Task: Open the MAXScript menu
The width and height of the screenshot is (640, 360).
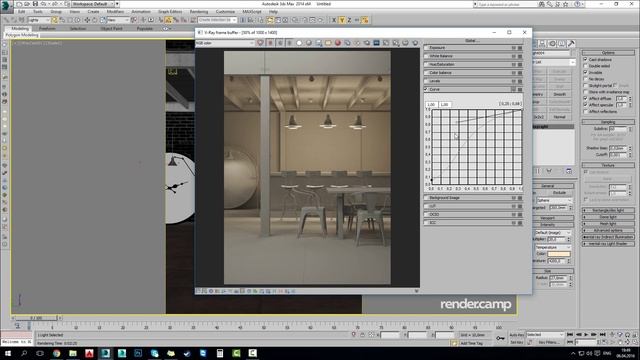Action: click(x=252, y=11)
